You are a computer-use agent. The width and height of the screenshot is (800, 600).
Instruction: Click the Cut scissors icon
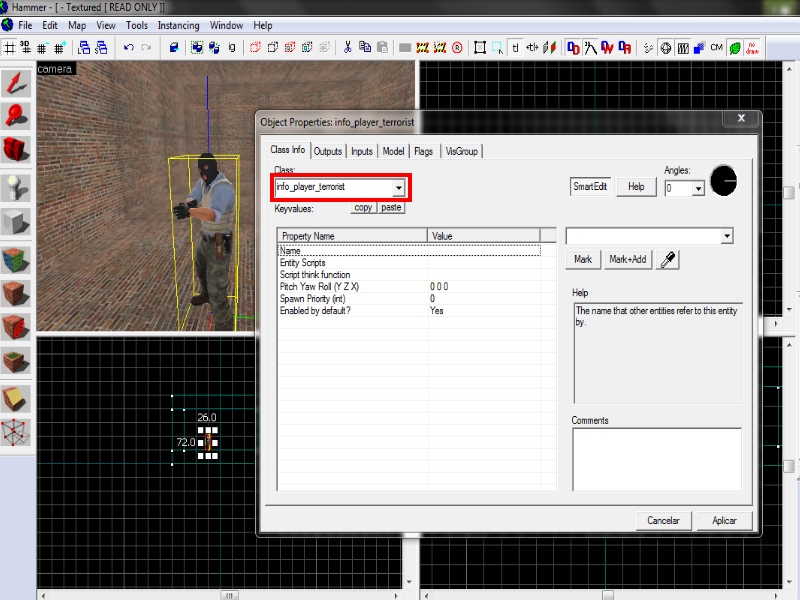coord(347,48)
